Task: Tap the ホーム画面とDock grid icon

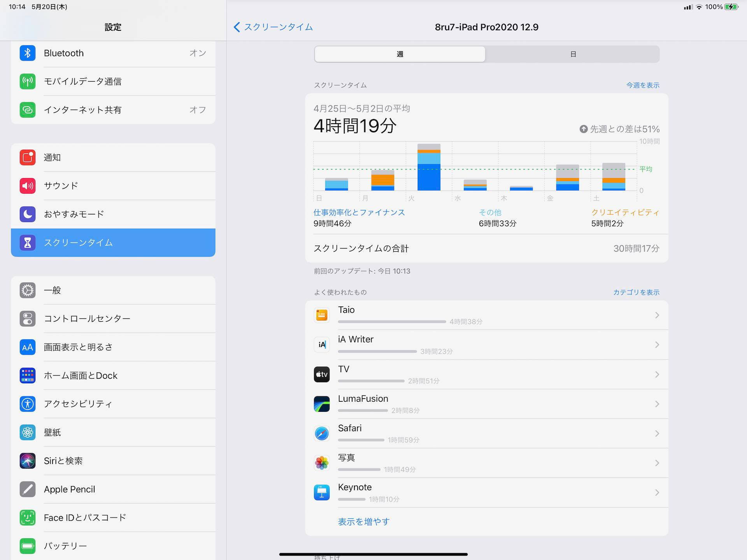Action: coord(28,375)
